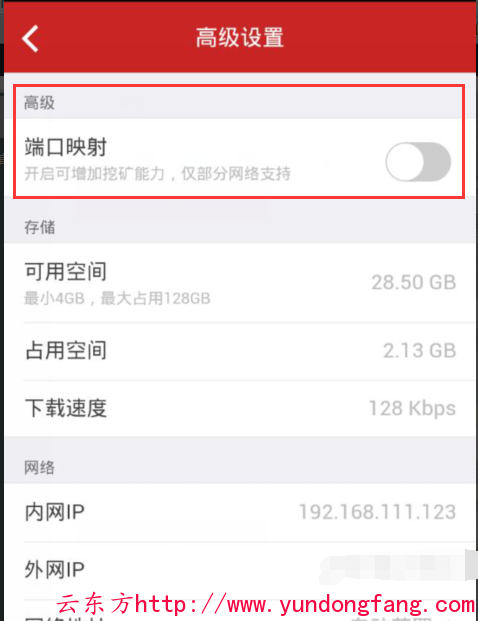Open the 占用空间 used space row

(240, 351)
